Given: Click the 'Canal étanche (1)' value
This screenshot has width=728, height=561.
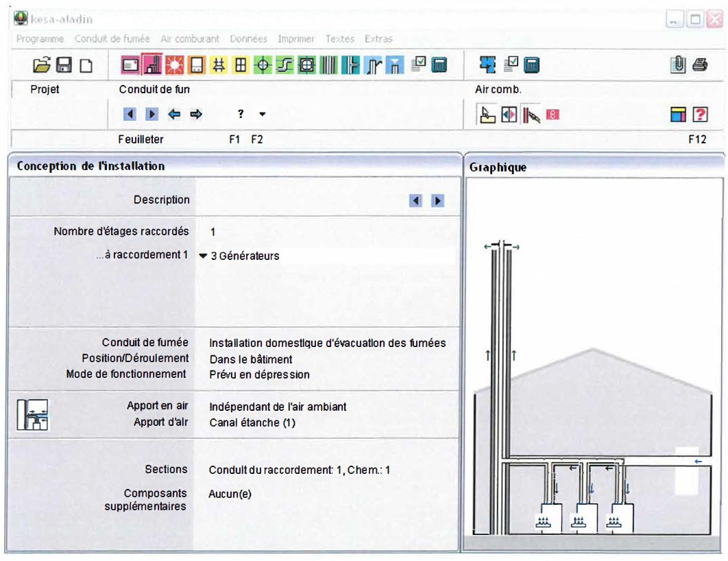Looking at the screenshot, I should pyautogui.click(x=252, y=422).
